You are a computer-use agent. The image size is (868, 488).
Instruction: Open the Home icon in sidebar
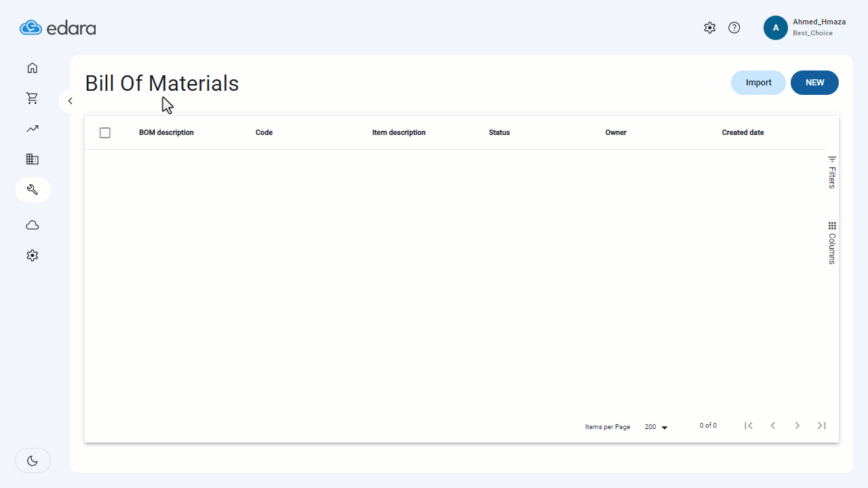coord(32,68)
